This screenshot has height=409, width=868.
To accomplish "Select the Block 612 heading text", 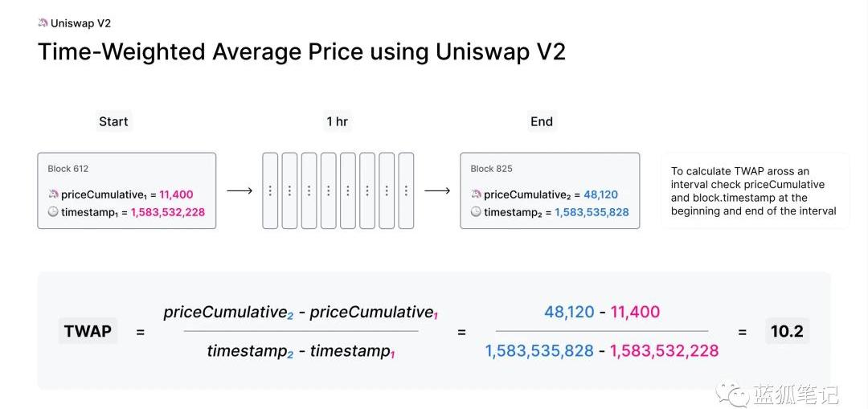I will (x=68, y=169).
